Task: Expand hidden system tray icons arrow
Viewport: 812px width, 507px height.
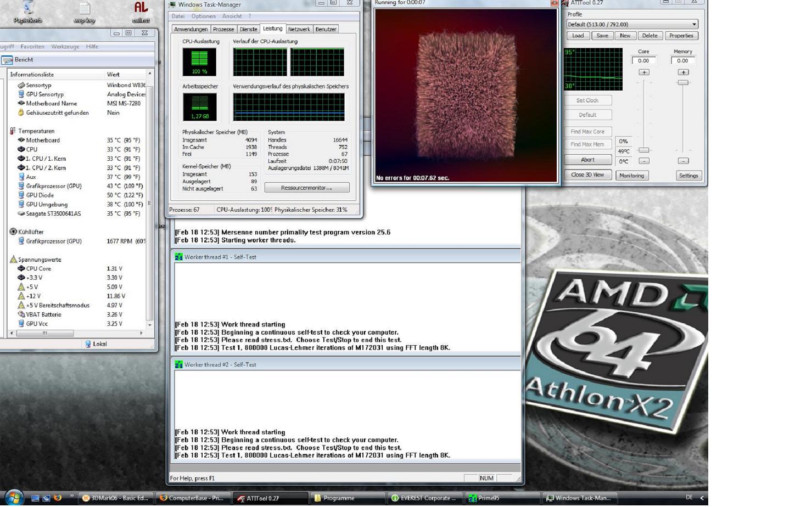Action: click(x=702, y=498)
